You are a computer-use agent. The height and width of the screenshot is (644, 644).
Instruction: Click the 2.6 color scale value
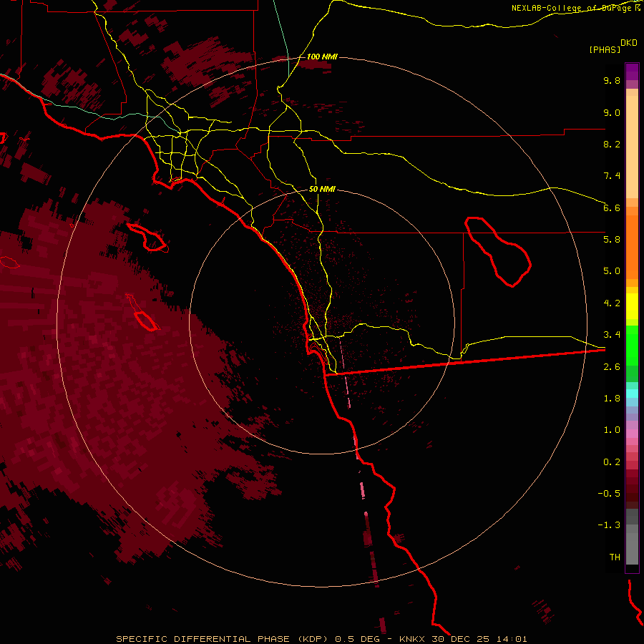point(612,367)
